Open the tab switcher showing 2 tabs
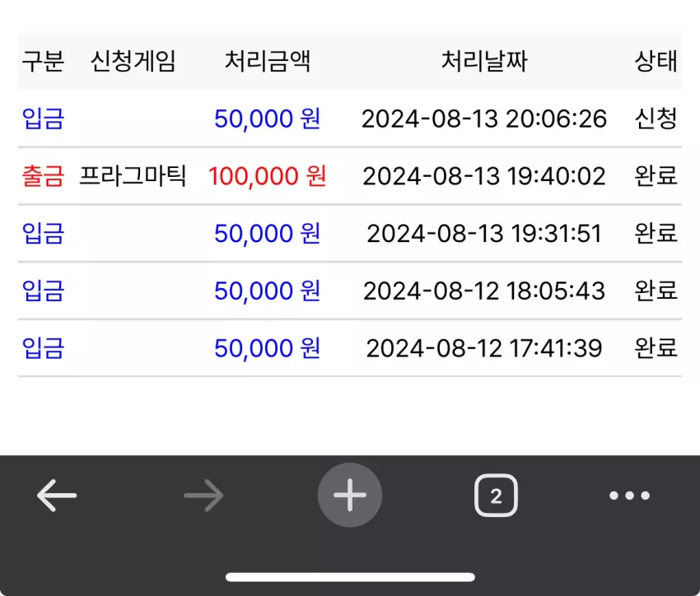 (x=496, y=496)
